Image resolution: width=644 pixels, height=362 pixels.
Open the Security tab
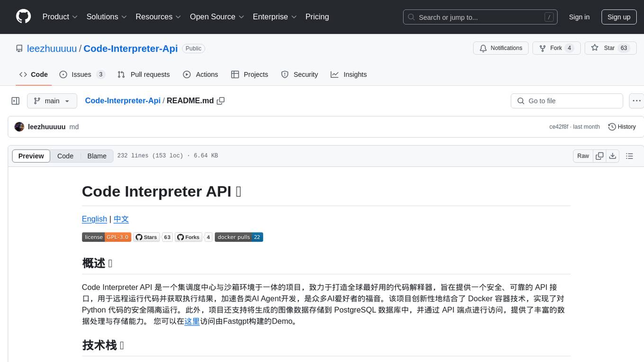[299, 74]
